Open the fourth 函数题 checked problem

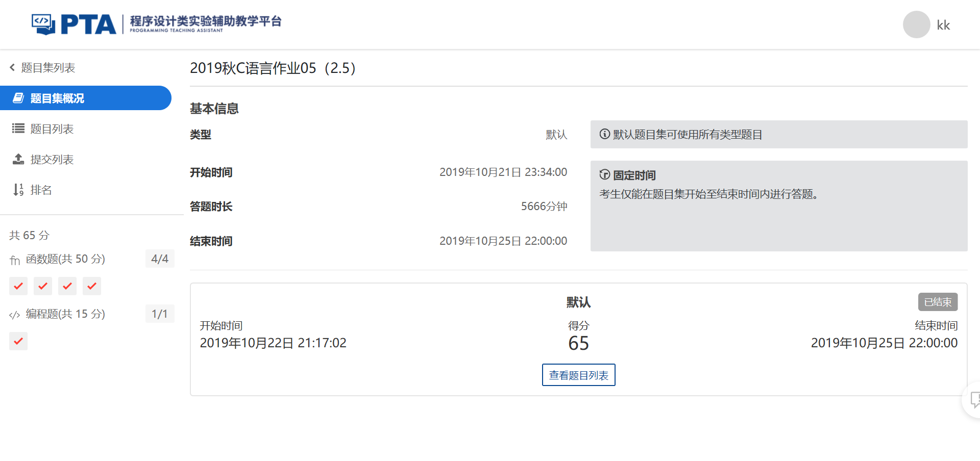pos(92,286)
